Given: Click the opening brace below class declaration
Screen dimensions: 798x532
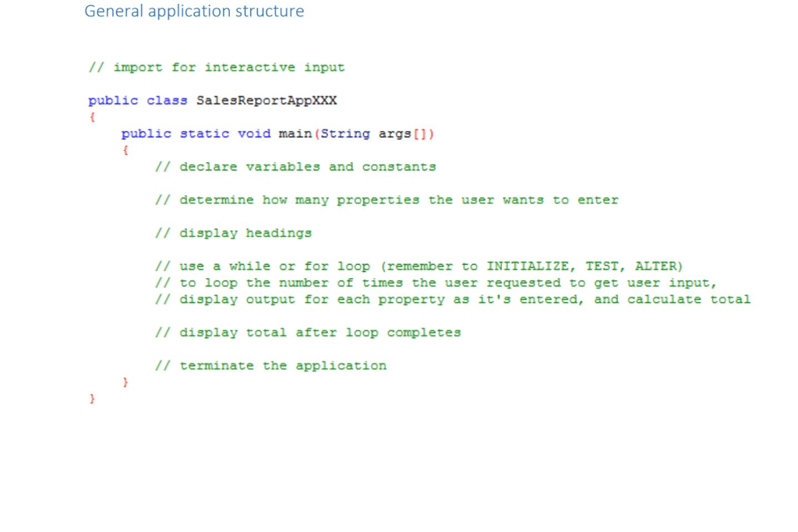Looking at the screenshot, I should tap(91, 117).
